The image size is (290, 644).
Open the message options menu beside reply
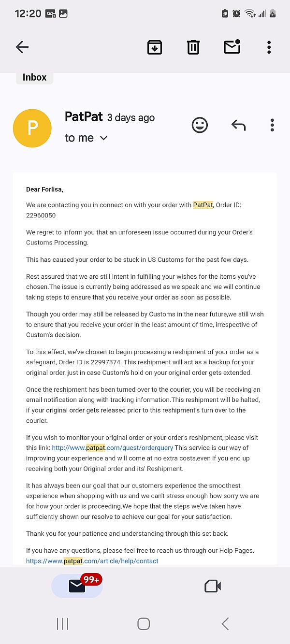pyautogui.click(x=272, y=126)
